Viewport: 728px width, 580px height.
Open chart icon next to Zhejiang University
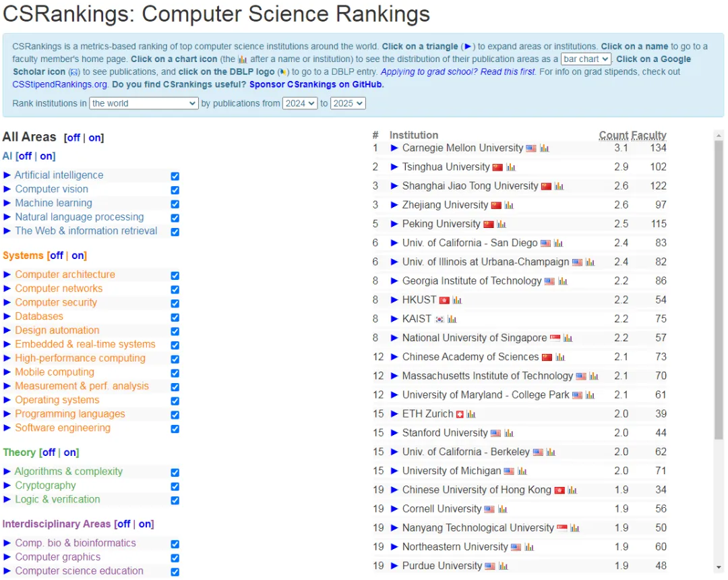pyautogui.click(x=509, y=206)
